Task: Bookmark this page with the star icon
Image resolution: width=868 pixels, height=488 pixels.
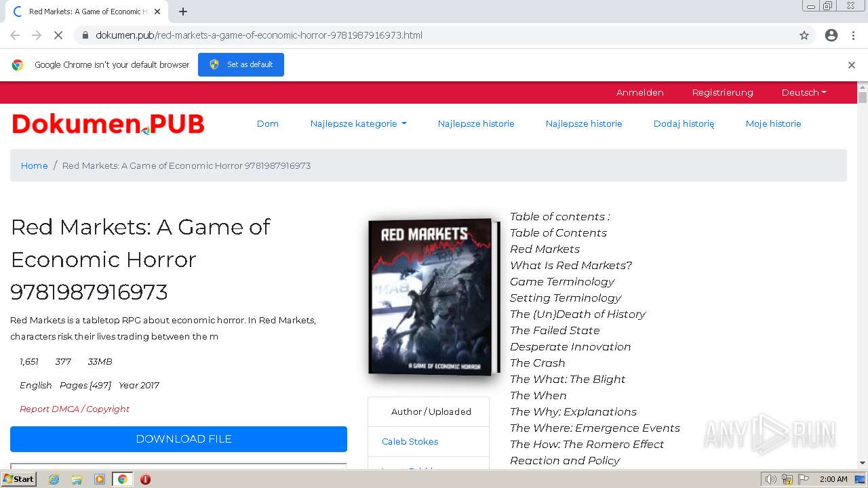Action: (804, 35)
